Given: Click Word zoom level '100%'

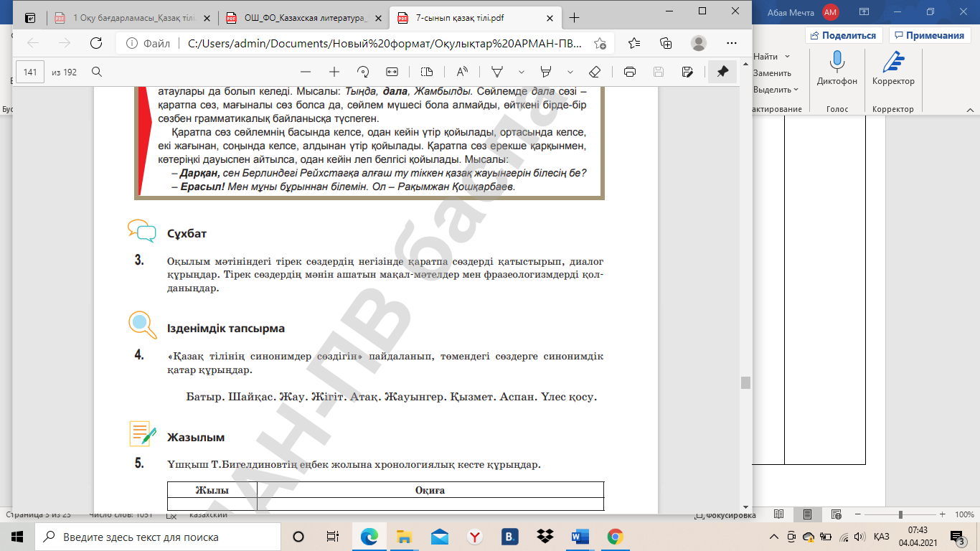Looking at the screenshot, I should coord(964,515).
